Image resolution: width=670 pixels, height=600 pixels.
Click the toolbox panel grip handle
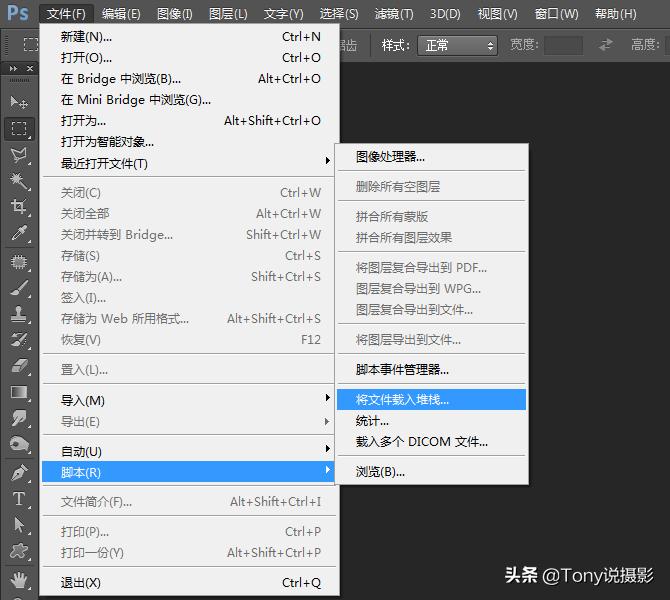pyautogui.click(x=19, y=80)
